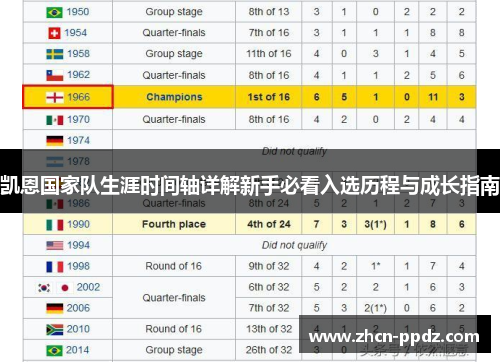Image resolution: width=500 pixels, height=362 pixels.
Task: Select the "1st of 16" cell
Action: (x=269, y=97)
